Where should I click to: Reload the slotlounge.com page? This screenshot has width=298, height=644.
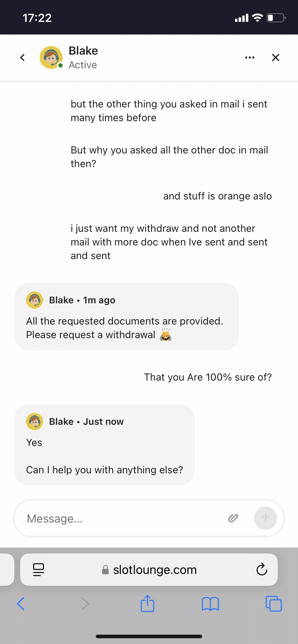tap(262, 570)
